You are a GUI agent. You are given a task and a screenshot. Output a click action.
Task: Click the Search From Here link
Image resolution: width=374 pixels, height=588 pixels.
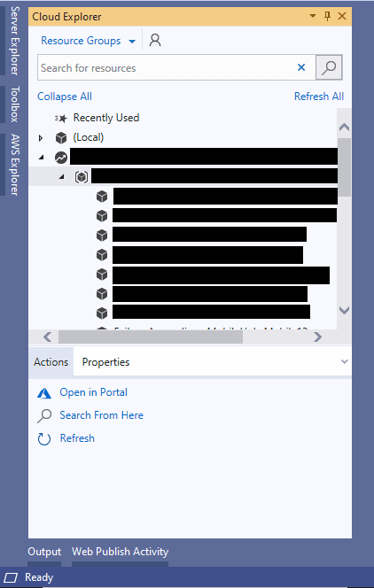click(101, 415)
